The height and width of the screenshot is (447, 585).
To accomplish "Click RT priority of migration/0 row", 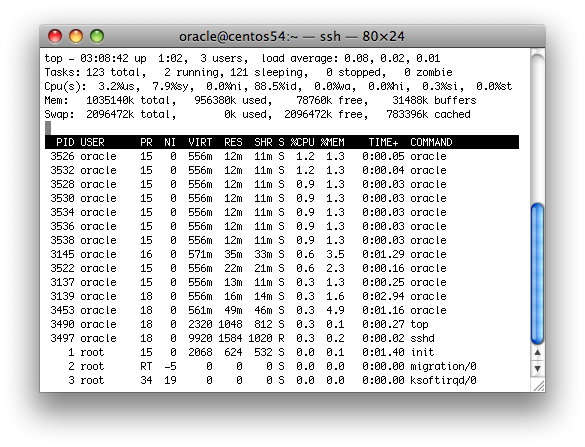I will [x=146, y=366].
